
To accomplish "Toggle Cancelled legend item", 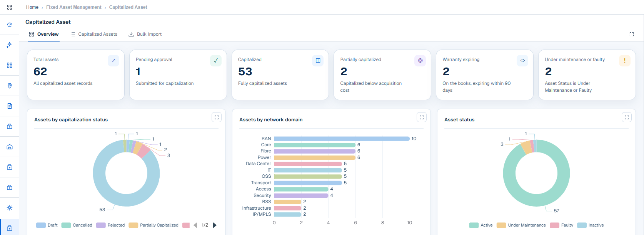I will point(77,225).
